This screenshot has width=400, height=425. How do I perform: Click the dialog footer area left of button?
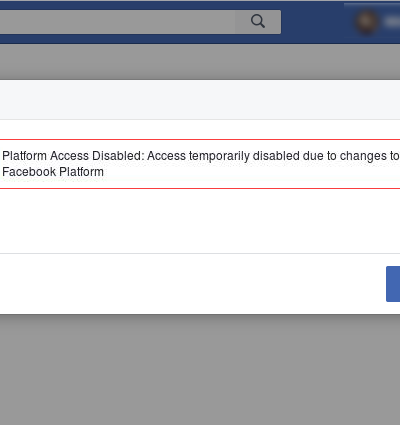coord(193,284)
